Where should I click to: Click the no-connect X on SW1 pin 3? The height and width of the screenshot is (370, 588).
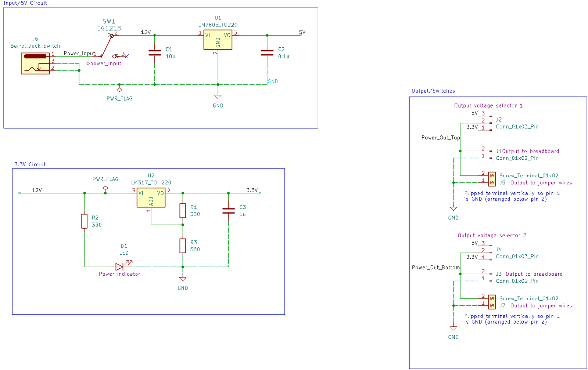point(126,56)
